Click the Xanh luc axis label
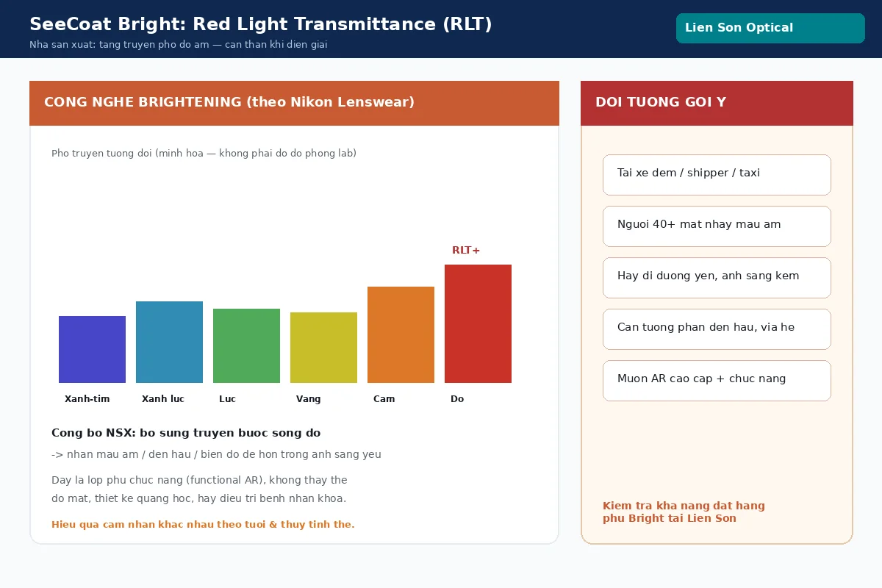This screenshot has height=588, width=882. pos(163,399)
